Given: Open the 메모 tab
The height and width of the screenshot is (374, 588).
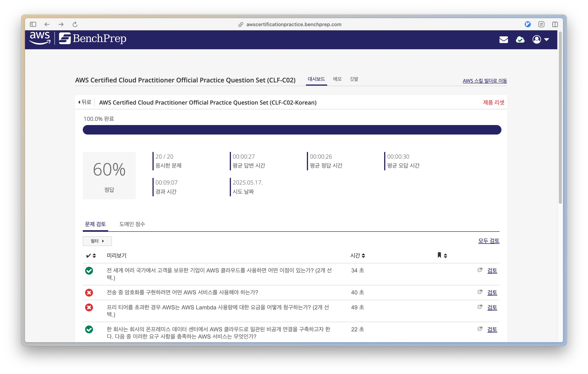Looking at the screenshot, I should [337, 79].
